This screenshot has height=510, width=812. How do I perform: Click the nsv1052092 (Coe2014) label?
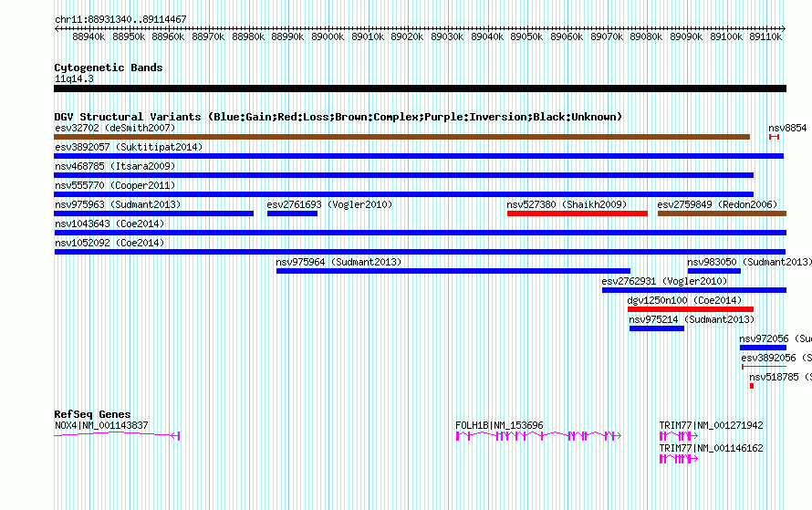pyautogui.click(x=109, y=243)
